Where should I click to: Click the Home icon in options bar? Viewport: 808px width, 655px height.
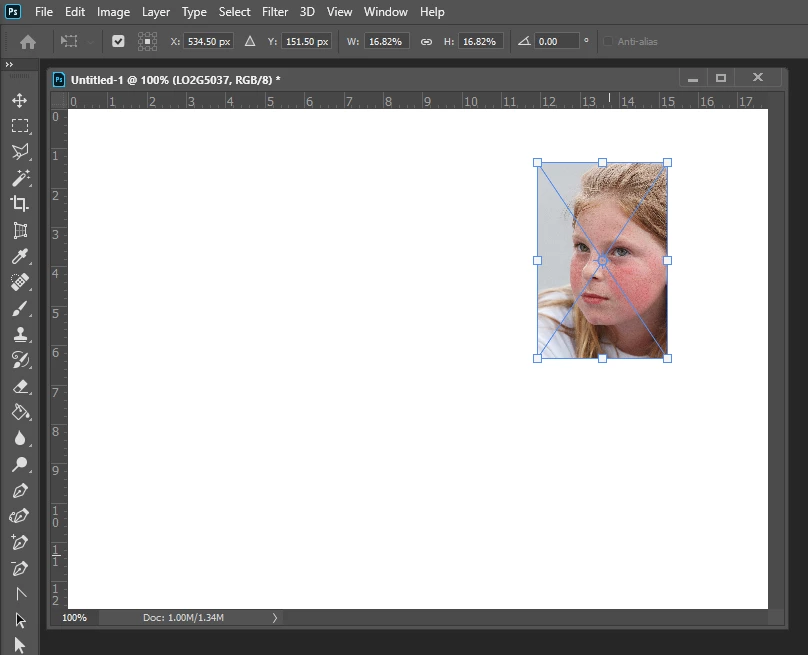[28, 42]
